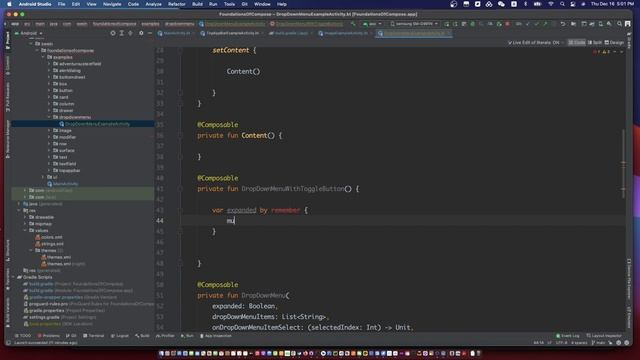Collapse the Gradle Scripts node
The height and width of the screenshot is (360, 640).
pos(13,277)
